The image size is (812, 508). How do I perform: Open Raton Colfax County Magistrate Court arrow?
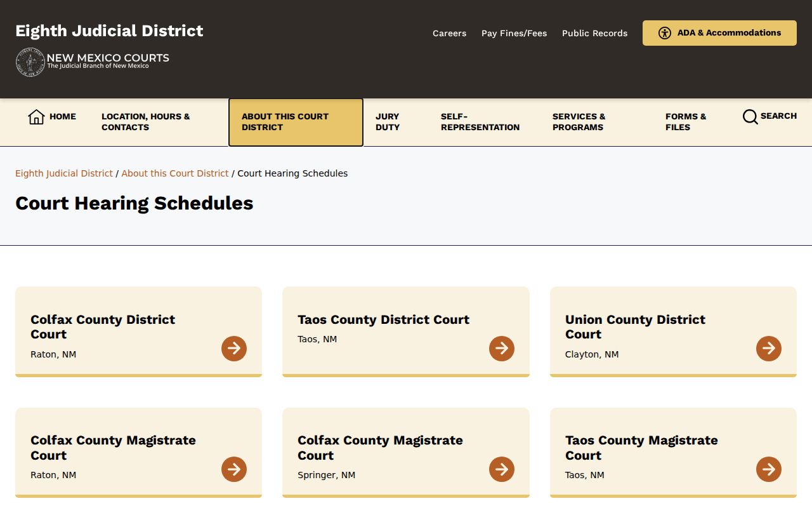pos(234,469)
